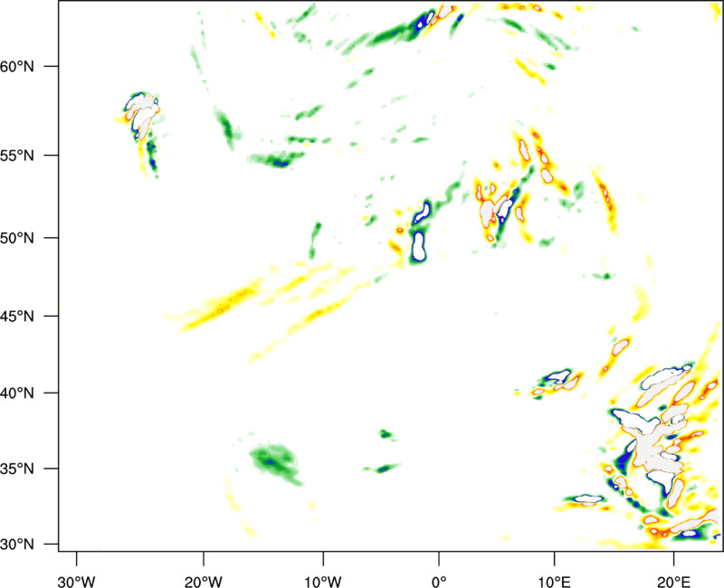724x588 pixels.
Task: Click the 10°W longitude label
Action: [x=323, y=581]
